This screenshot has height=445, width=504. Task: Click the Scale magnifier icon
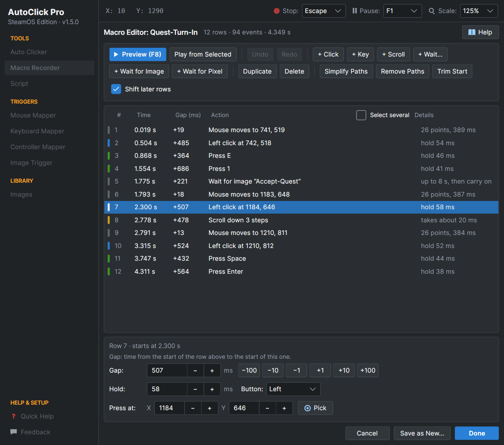432,11
